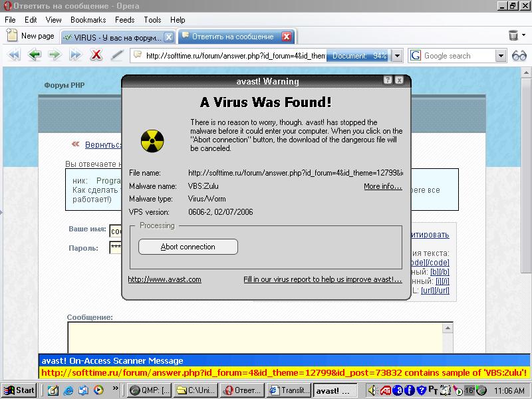Click the URL address field
Image resolution: width=532 pixels, height=399 pixels.
235,56
